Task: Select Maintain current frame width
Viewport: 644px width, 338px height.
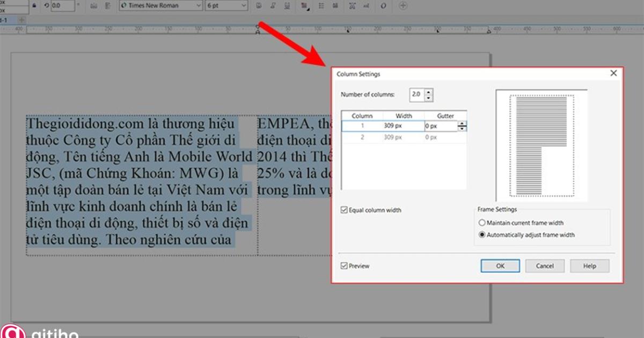Action: [x=482, y=223]
